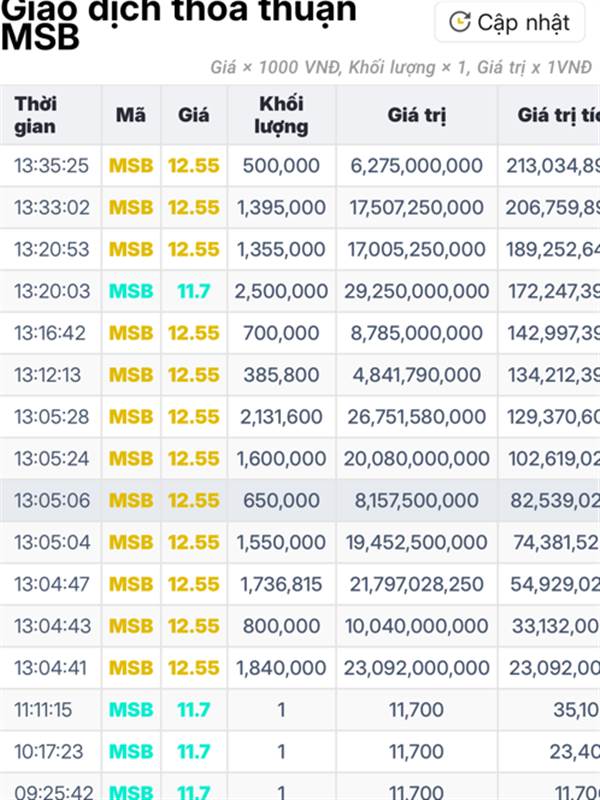Select the 13:16:42 transaction row time
The width and height of the screenshot is (600, 800).
click(51, 333)
